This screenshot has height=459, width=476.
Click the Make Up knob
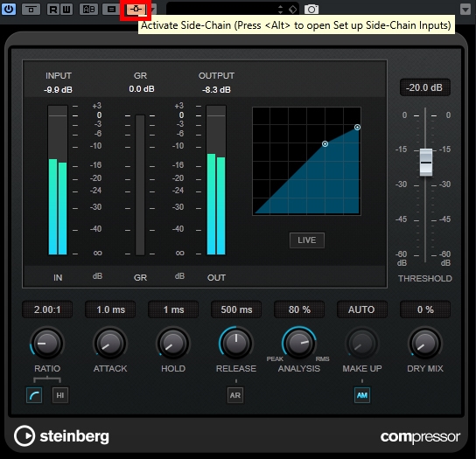[x=362, y=344]
